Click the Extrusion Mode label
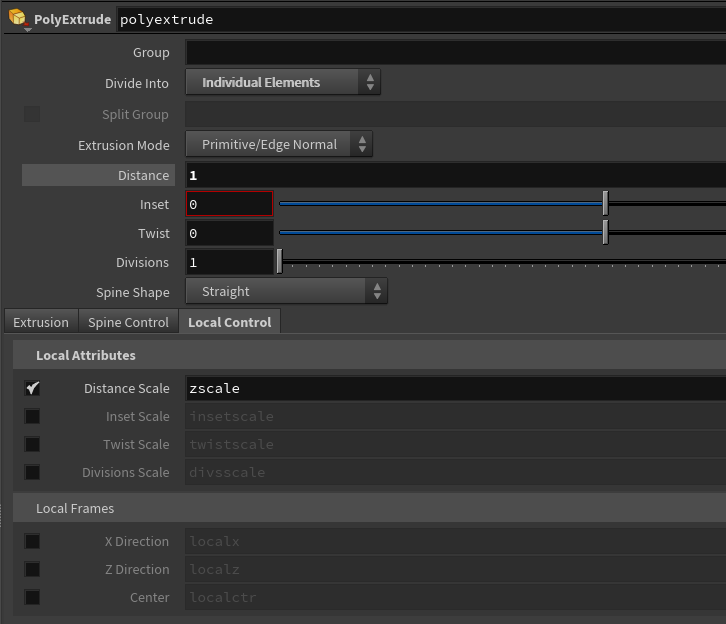 pyautogui.click(x=124, y=145)
